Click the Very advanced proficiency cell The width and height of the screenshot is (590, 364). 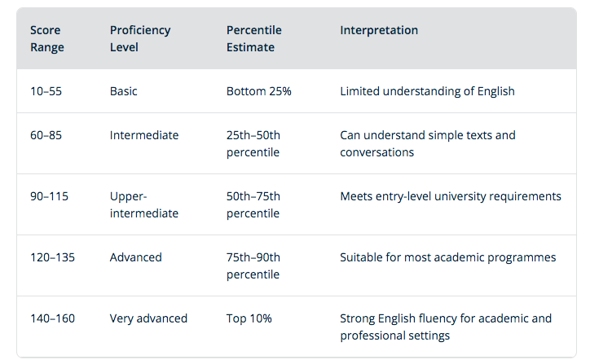[148, 318]
